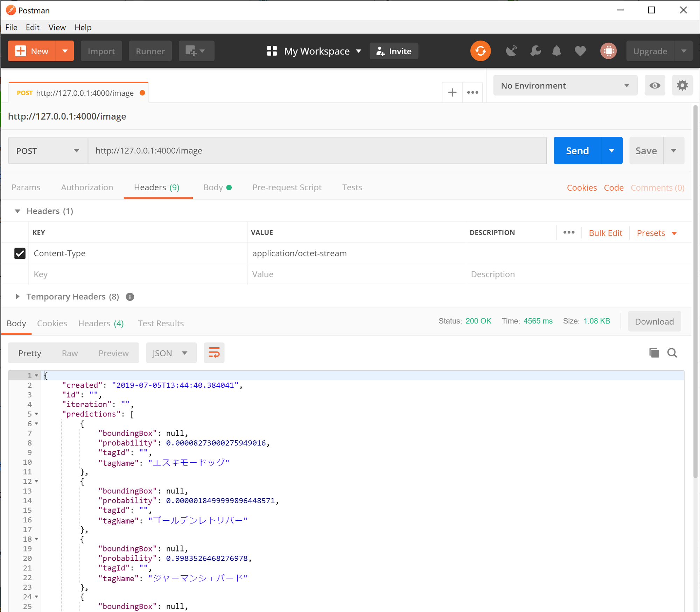
Task: Uncheck the Content-Type header checkbox
Action: coord(20,253)
